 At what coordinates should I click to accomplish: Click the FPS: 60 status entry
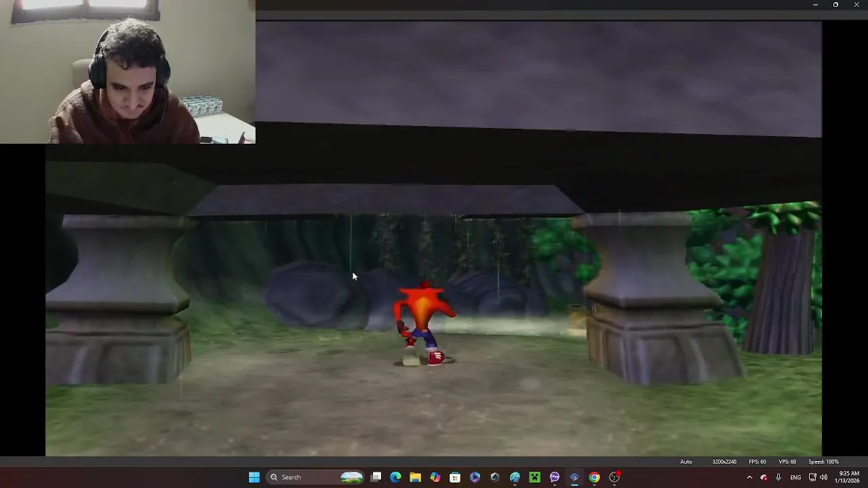(757, 462)
